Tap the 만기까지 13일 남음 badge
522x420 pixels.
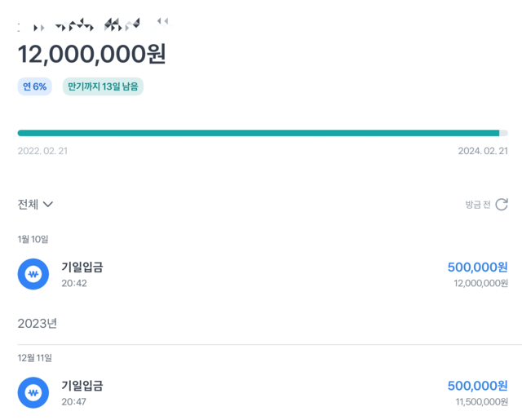pos(103,86)
